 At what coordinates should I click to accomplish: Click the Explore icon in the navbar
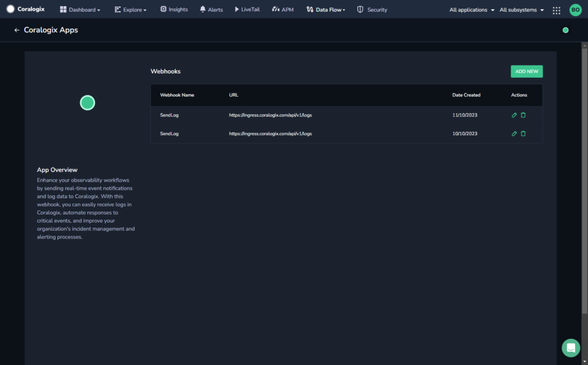coord(117,9)
